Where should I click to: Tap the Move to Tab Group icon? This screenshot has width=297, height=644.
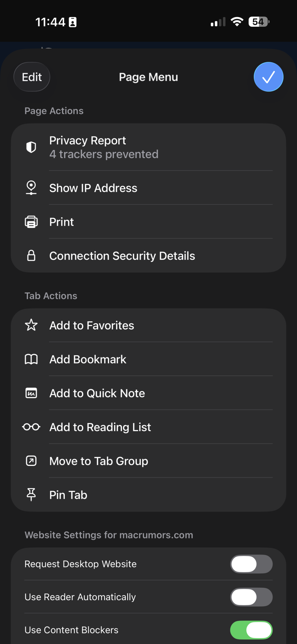pos(31,461)
